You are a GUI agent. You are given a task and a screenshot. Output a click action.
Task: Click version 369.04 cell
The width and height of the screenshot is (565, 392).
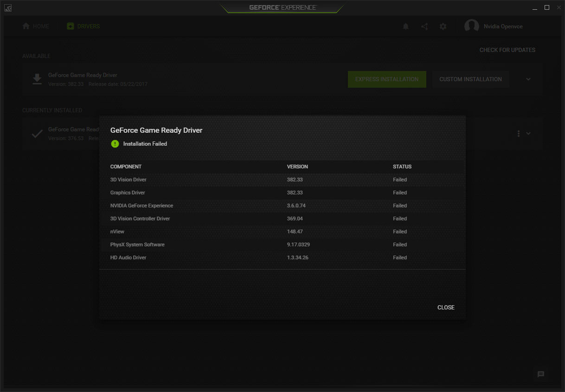pos(295,218)
